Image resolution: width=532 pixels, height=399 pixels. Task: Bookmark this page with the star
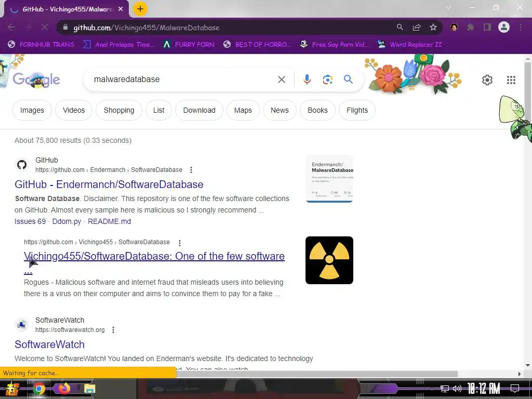(433, 27)
